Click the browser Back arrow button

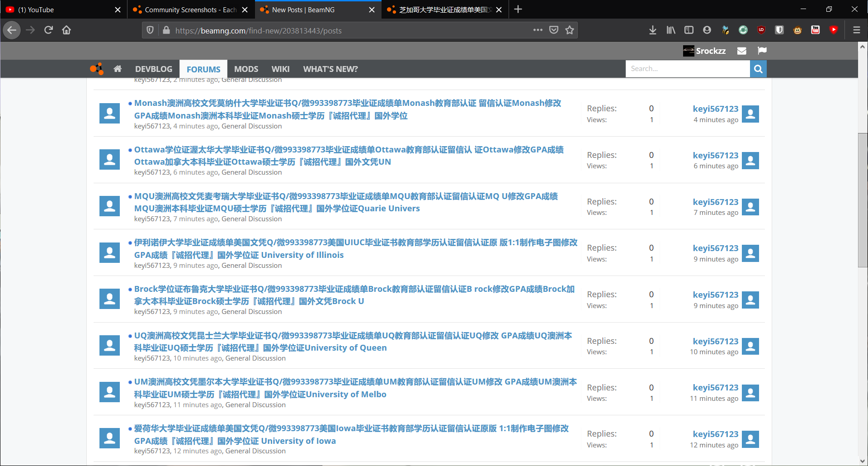12,30
